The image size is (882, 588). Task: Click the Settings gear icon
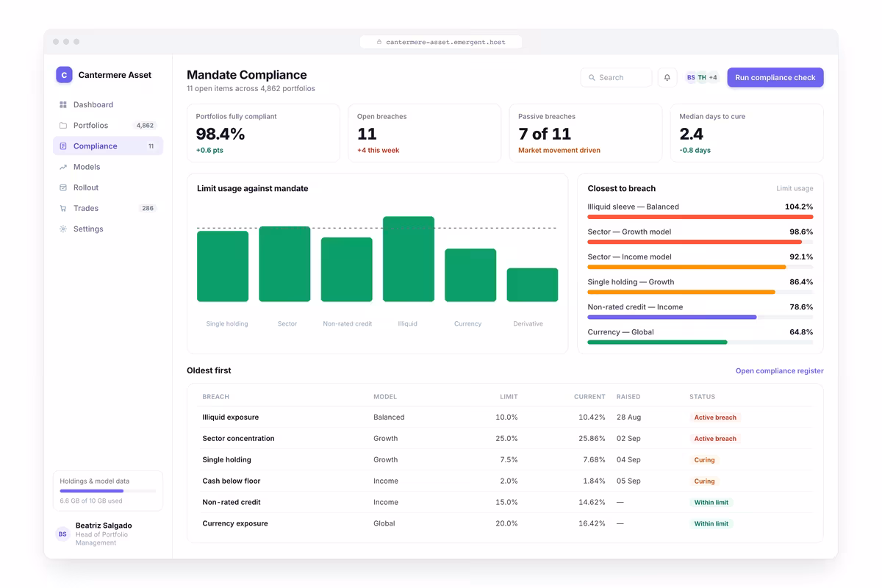pos(63,229)
